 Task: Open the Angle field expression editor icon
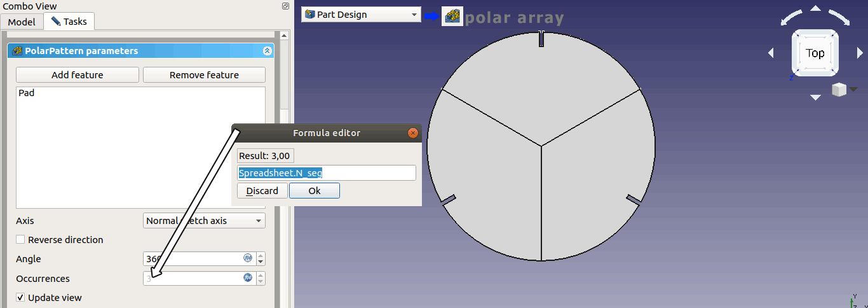pyautogui.click(x=248, y=258)
